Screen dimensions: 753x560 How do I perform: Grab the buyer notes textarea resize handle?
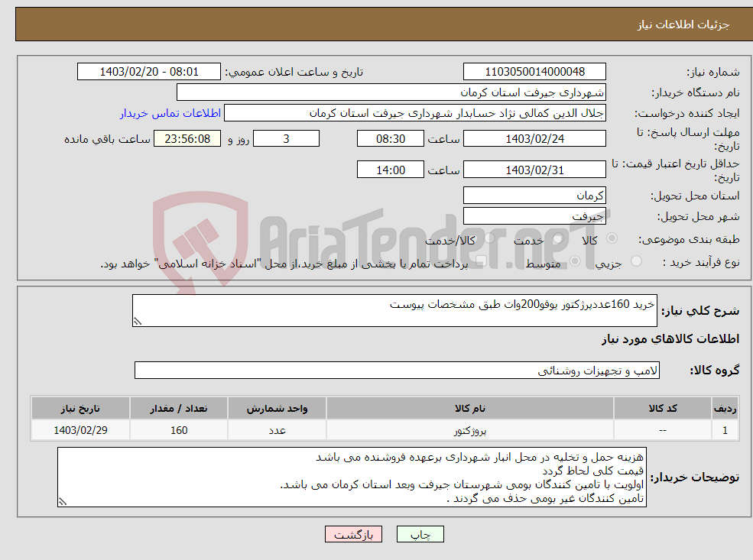pyautogui.click(x=63, y=502)
